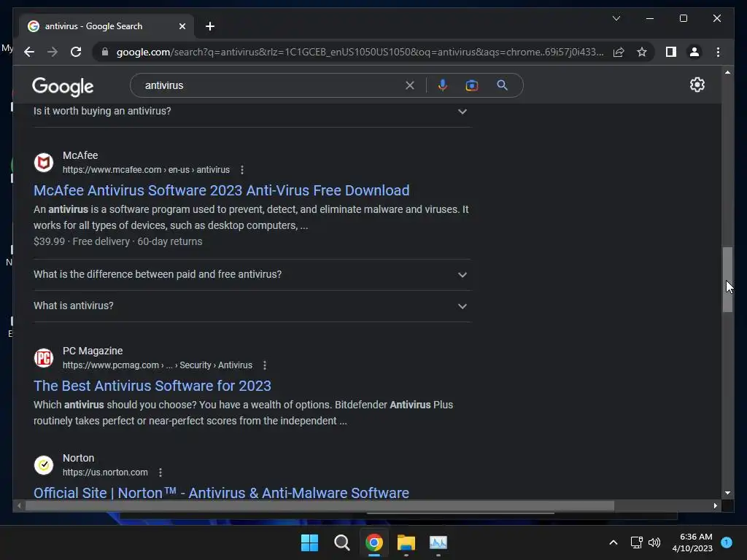Open the Windows Start menu
Image resolution: width=747 pixels, height=560 pixels.
click(x=309, y=542)
